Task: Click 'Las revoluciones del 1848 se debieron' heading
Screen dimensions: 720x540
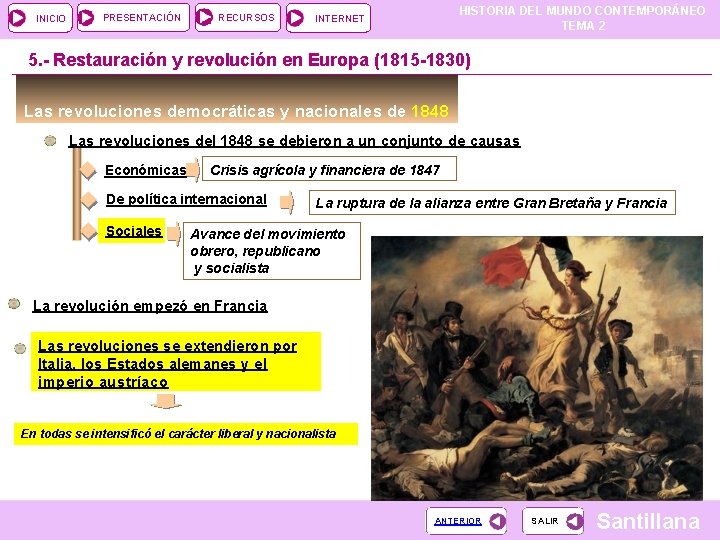Action: coord(294,141)
